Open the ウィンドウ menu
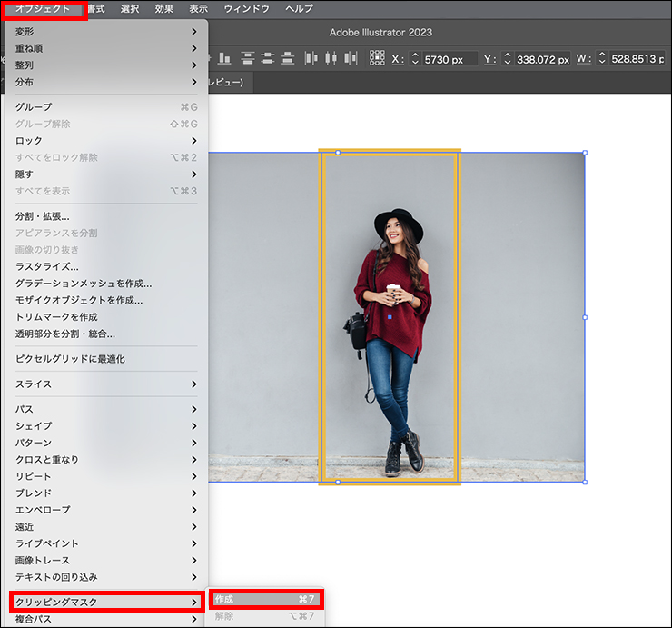 (x=246, y=9)
